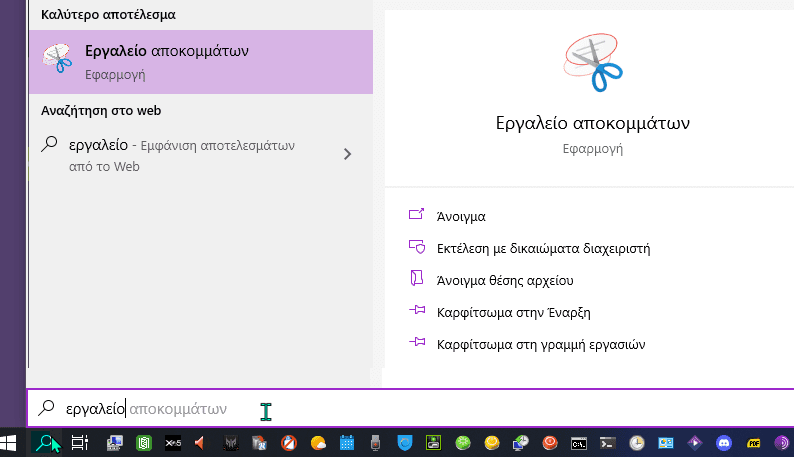Open the dark Predator logo taskbar icon

pos(230,443)
